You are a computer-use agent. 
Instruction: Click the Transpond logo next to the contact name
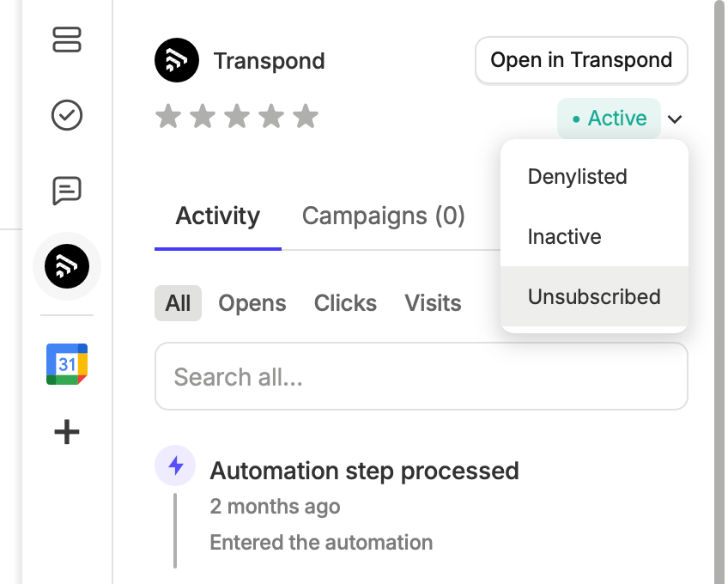click(176, 60)
